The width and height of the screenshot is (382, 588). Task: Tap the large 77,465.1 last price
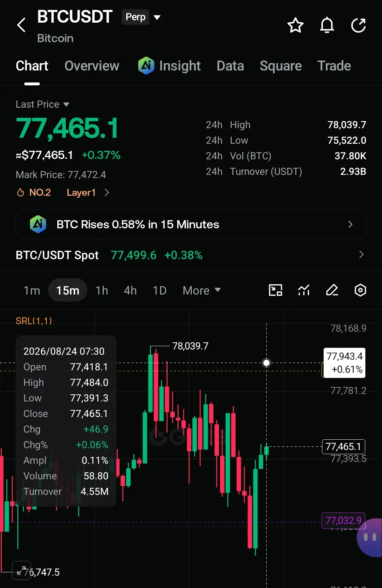[x=67, y=128]
